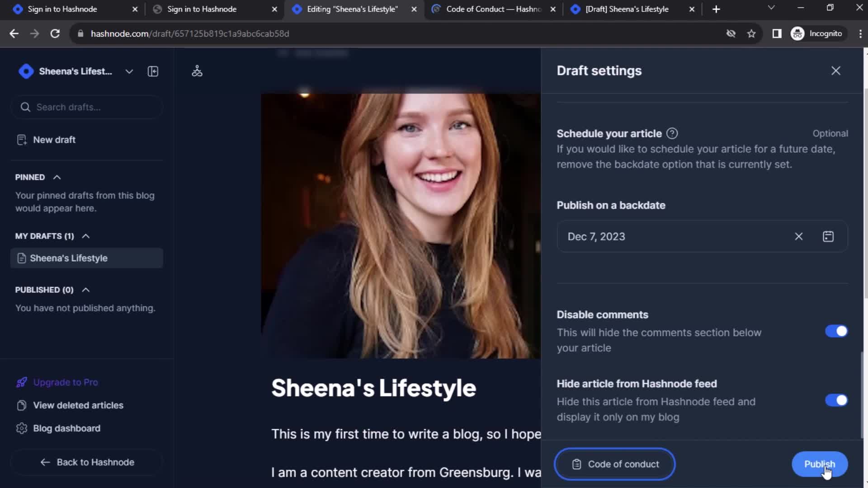Click the View deleted articles link
Viewport: 868px width, 488px height.
78,405
